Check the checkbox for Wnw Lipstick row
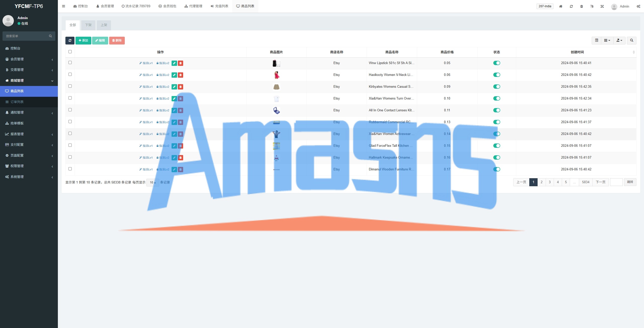644x328 pixels. 70,63
